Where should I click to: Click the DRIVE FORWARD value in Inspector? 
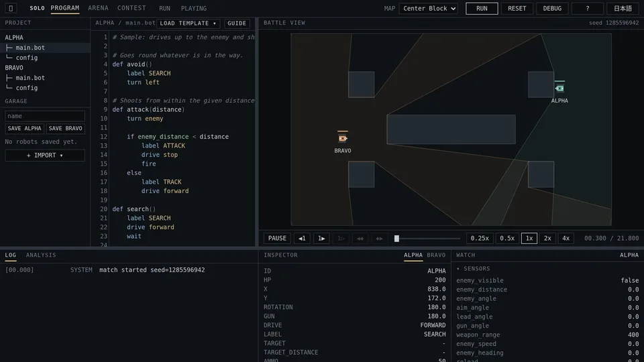point(433,325)
